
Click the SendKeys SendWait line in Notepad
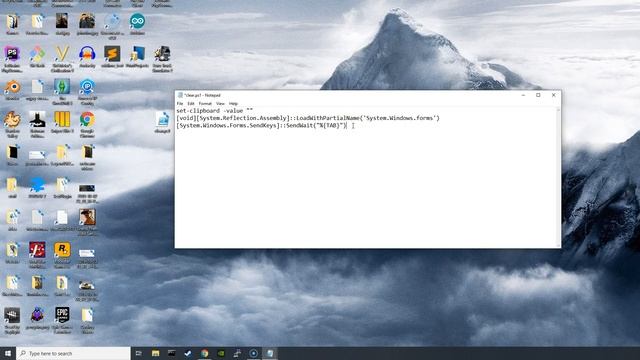point(261,125)
